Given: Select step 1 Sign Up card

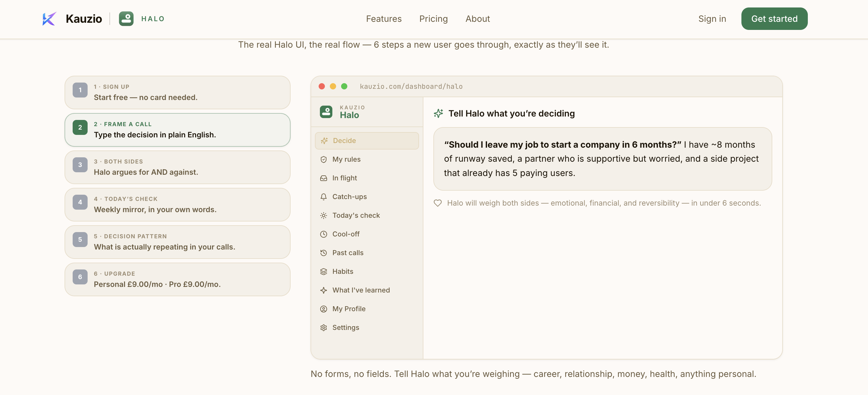Looking at the screenshot, I should pos(178,93).
